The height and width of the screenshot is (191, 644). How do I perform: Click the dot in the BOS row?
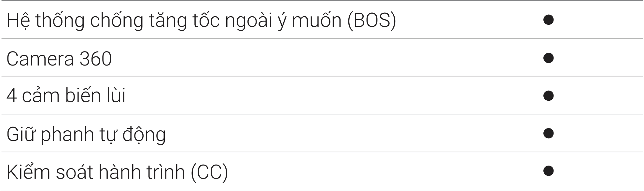(549, 20)
